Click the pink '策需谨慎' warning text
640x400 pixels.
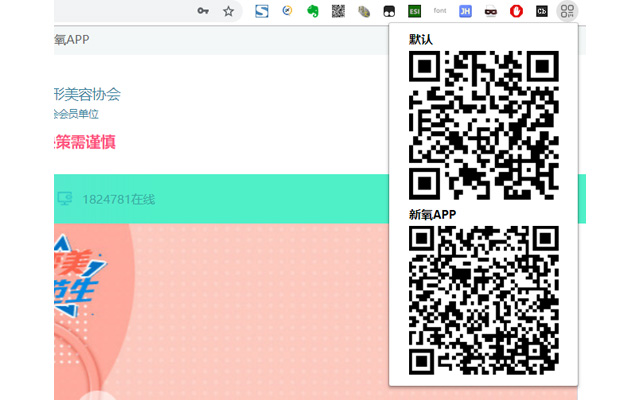(x=85, y=142)
